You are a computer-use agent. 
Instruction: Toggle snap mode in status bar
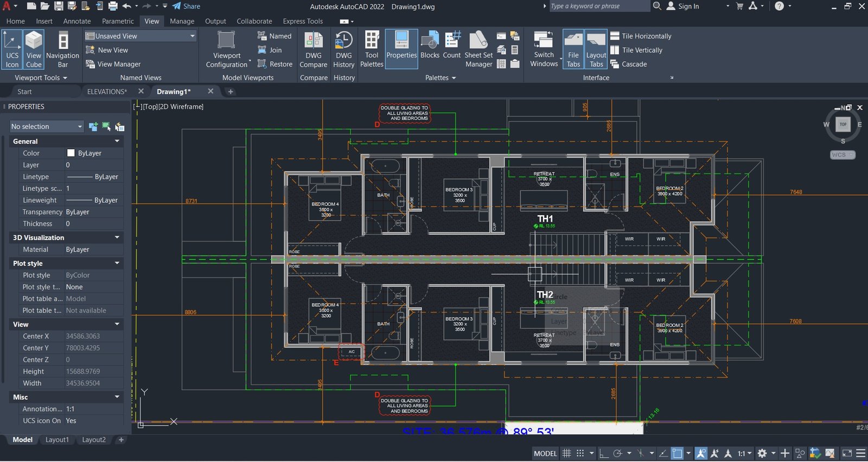point(580,453)
